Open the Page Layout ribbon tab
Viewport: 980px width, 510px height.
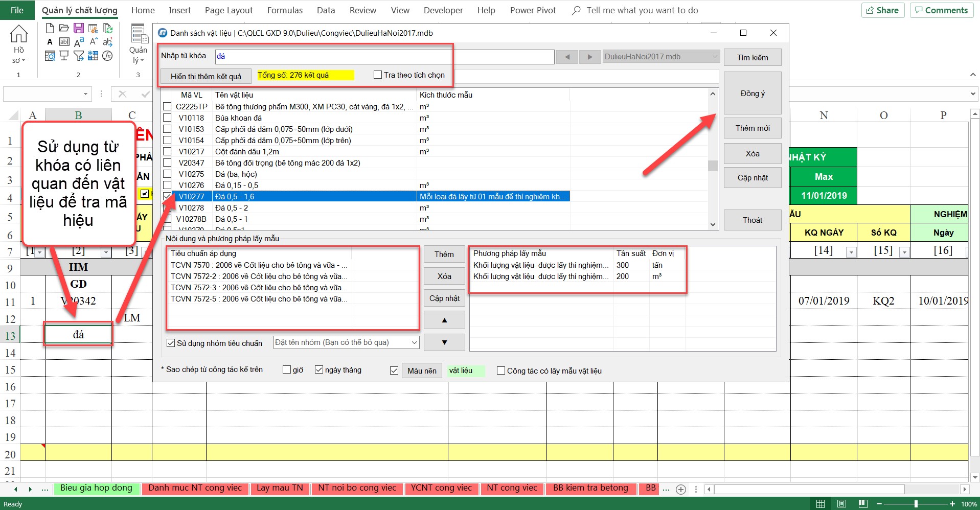pyautogui.click(x=229, y=10)
